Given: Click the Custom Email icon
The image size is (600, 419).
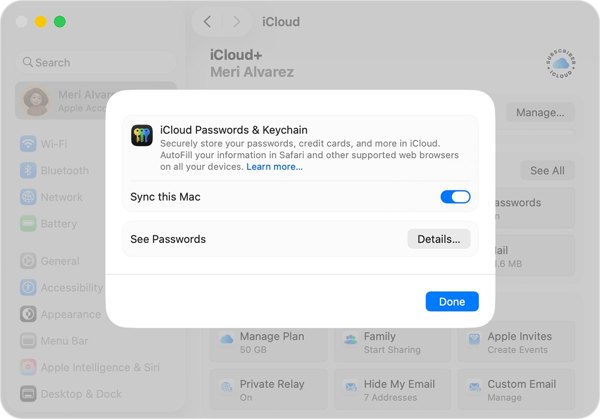Looking at the screenshot, I should (x=474, y=386).
